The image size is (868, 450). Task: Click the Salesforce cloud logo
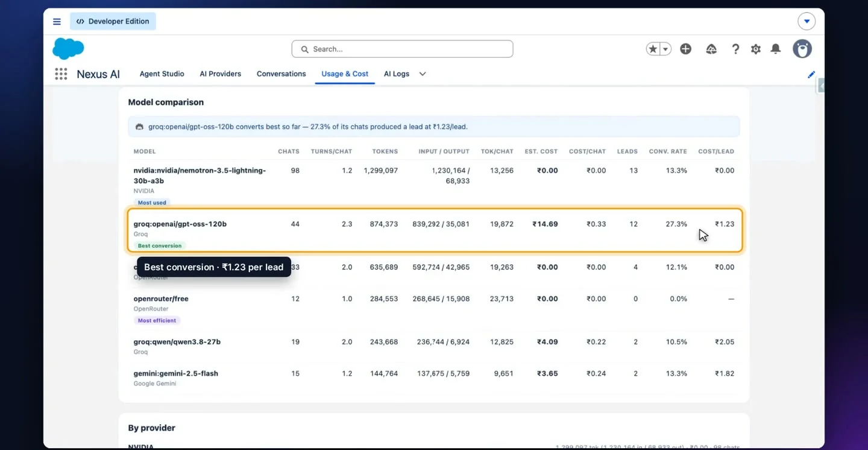click(68, 49)
